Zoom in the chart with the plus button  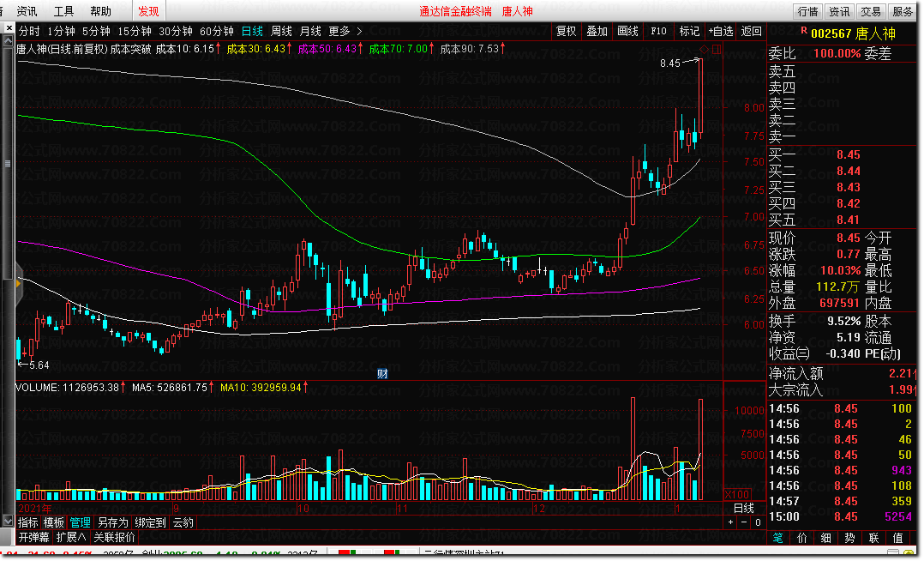pyautogui.click(x=730, y=522)
